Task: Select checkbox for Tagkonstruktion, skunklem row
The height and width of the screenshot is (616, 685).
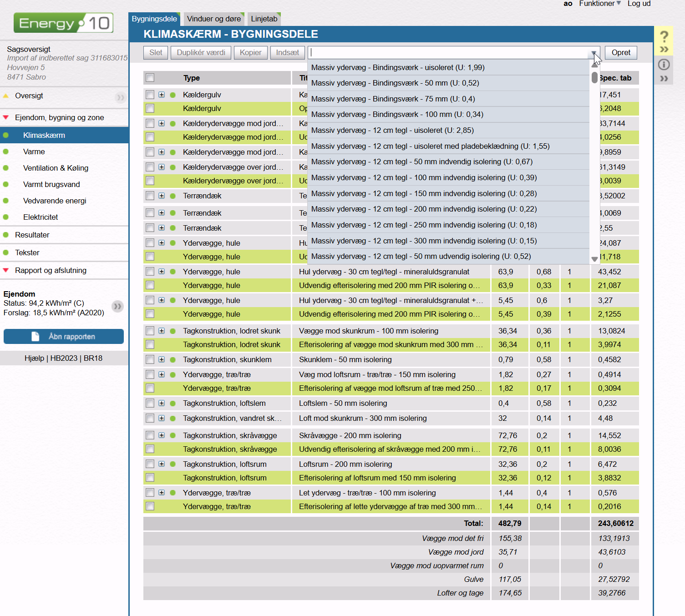Action: tap(150, 359)
